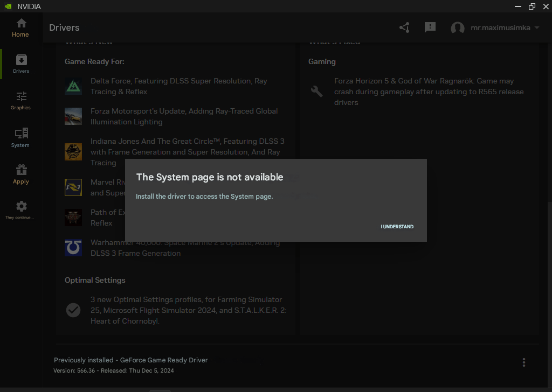
Task: Click the Delta Force game icon
Action: click(73, 86)
